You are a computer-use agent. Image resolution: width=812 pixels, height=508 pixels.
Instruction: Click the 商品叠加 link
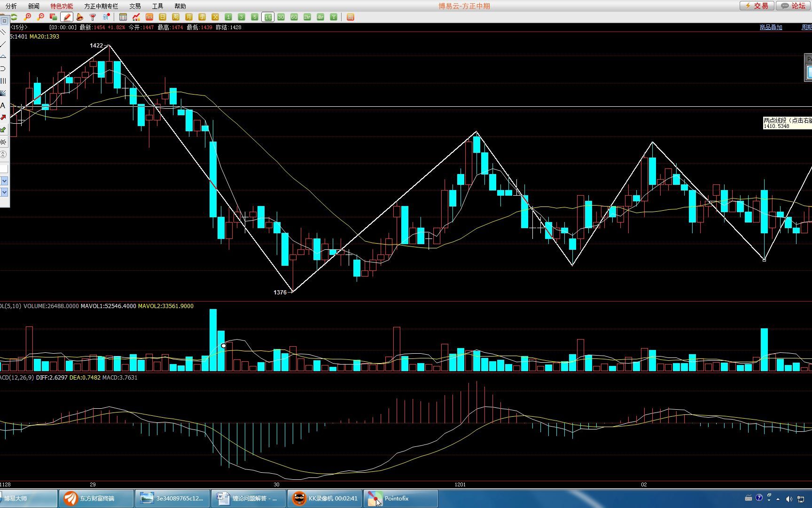(771, 27)
